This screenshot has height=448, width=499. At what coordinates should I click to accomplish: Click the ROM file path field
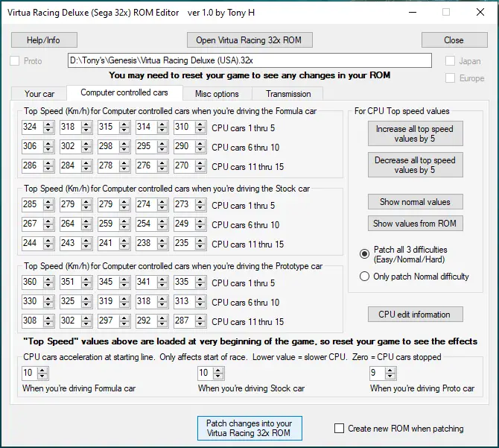pyautogui.click(x=249, y=60)
